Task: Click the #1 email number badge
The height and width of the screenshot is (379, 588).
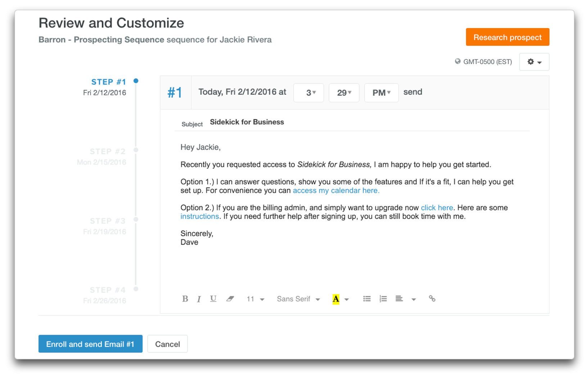Action: pyautogui.click(x=175, y=93)
